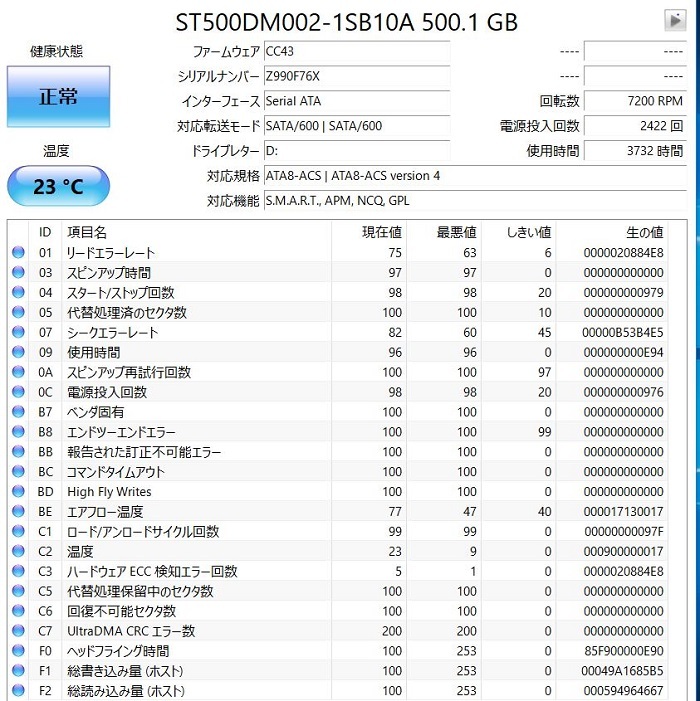Click the 回転数 field showing 7200 RPM
The width and height of the screenshot is (700, 701).
click(x=635, y=101)
